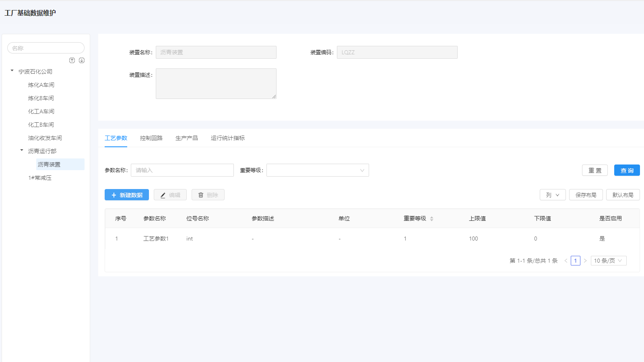This screenshot has height=362, width=644.
Task: Click the down arrow icon in tree panel
Action: coord(82,60)
